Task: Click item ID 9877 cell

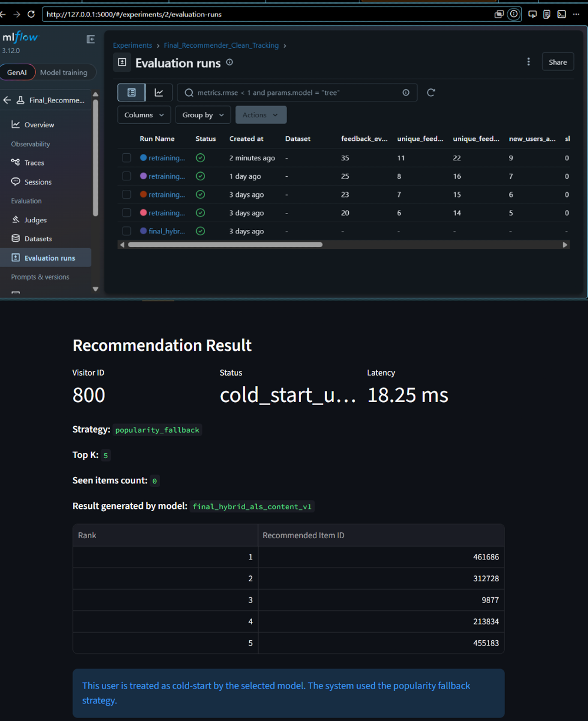Action: coord(381,600)
